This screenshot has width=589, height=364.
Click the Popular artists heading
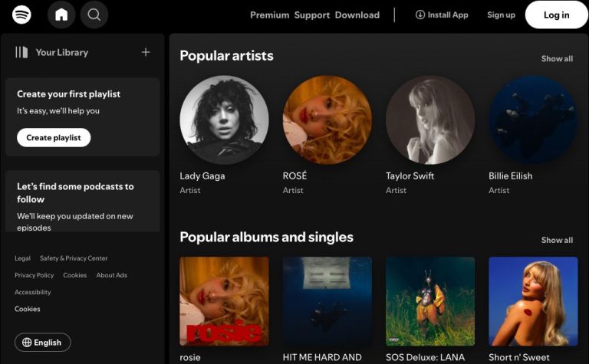coord(226,55)
